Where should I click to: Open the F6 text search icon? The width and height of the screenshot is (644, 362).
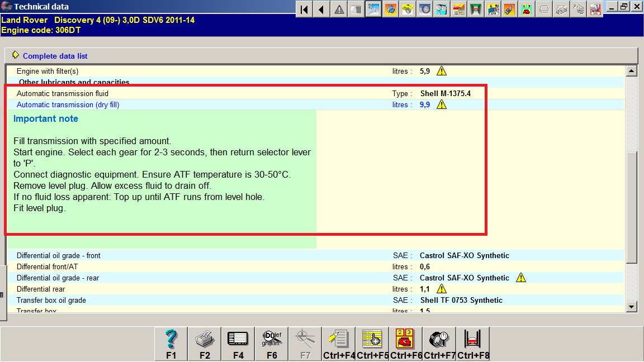pos(272,344)
